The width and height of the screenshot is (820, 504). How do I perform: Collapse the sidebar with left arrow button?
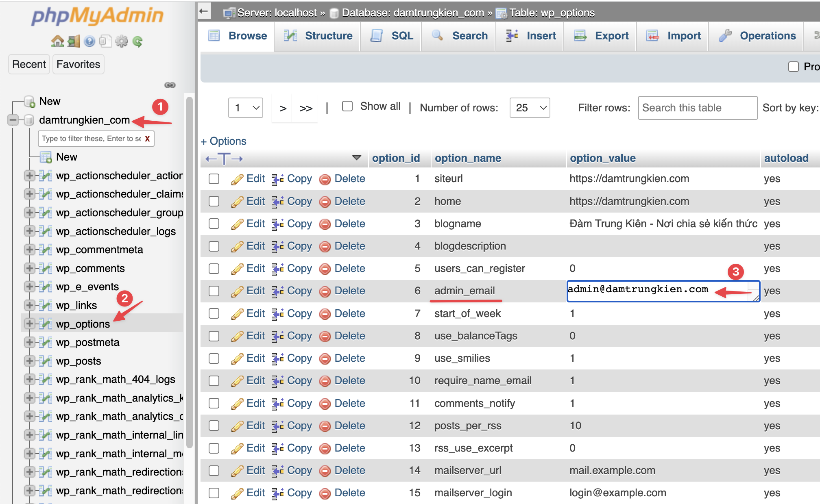point(204,11)
